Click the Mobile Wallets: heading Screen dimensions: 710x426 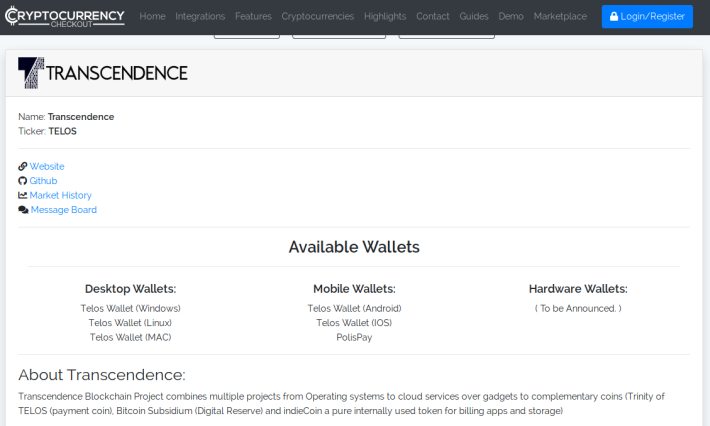click(354, 289)
